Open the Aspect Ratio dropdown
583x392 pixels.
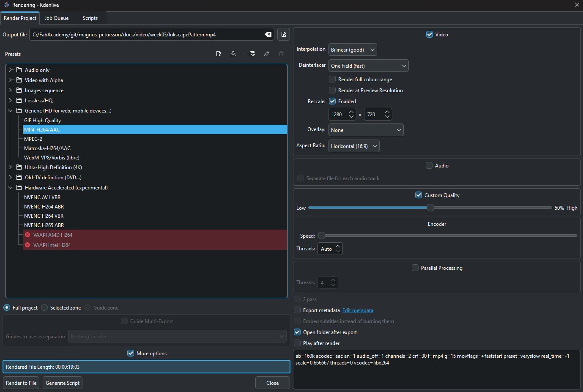(x=354, y=146)
